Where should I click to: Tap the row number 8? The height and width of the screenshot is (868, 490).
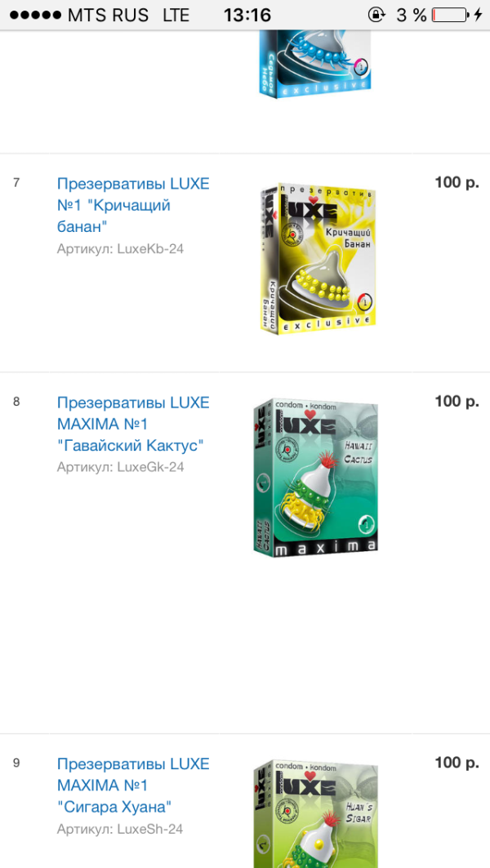pyautogui.click(x=16, y=402)
